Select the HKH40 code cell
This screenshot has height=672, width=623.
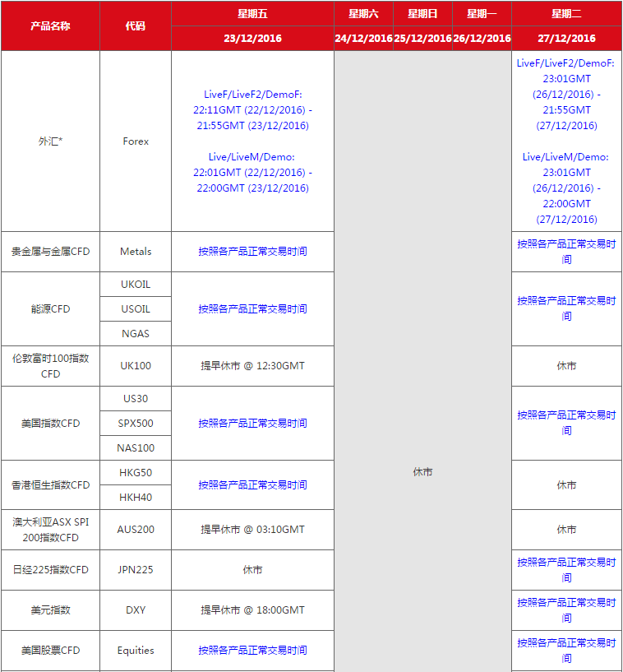coord(136,498)
